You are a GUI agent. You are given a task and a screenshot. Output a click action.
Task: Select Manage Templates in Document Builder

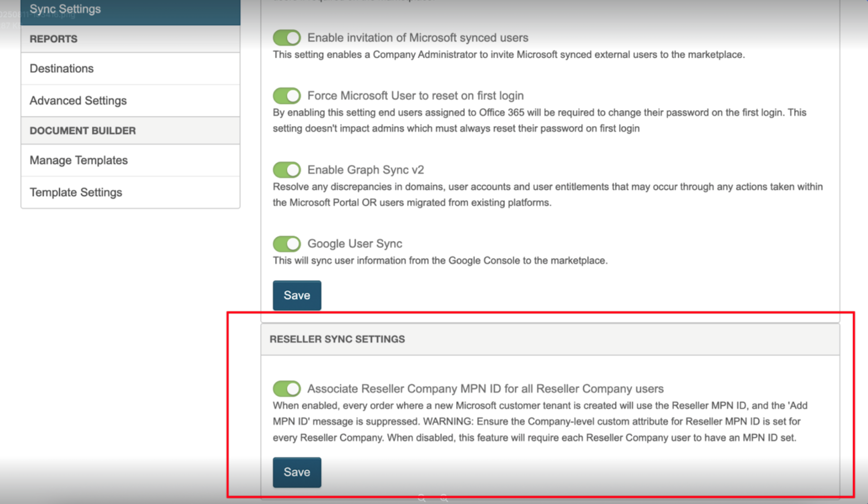pyautogui.click(x=79, y=160)
